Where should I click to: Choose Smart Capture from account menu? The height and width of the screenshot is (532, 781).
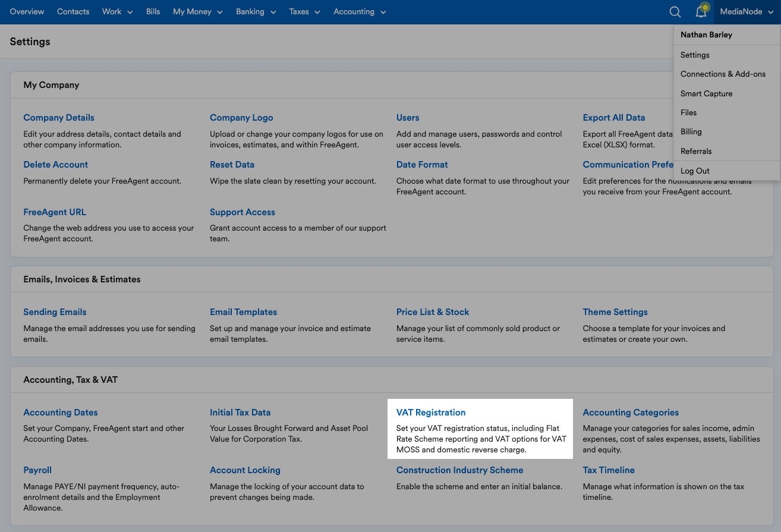point(706,93)
